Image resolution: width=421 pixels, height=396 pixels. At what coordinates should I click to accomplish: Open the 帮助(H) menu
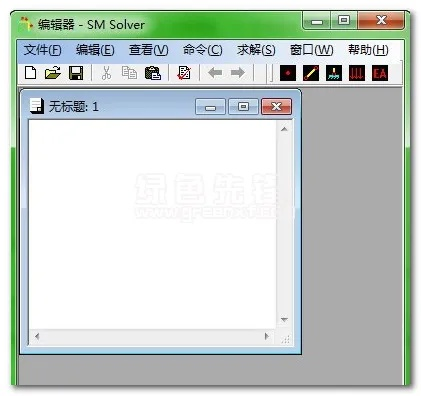pos(368,50)
